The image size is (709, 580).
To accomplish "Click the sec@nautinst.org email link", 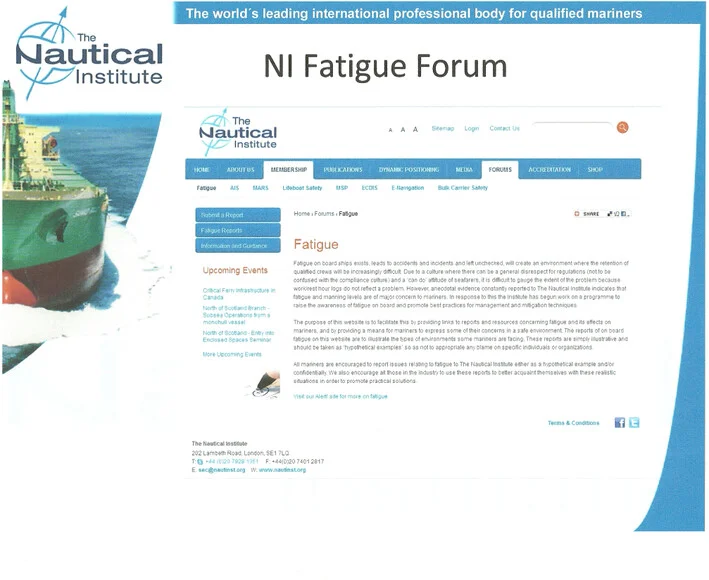I will click(222, 470).
